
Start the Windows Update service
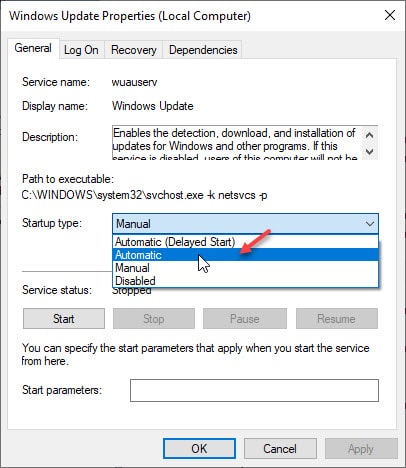coord(64,319)
